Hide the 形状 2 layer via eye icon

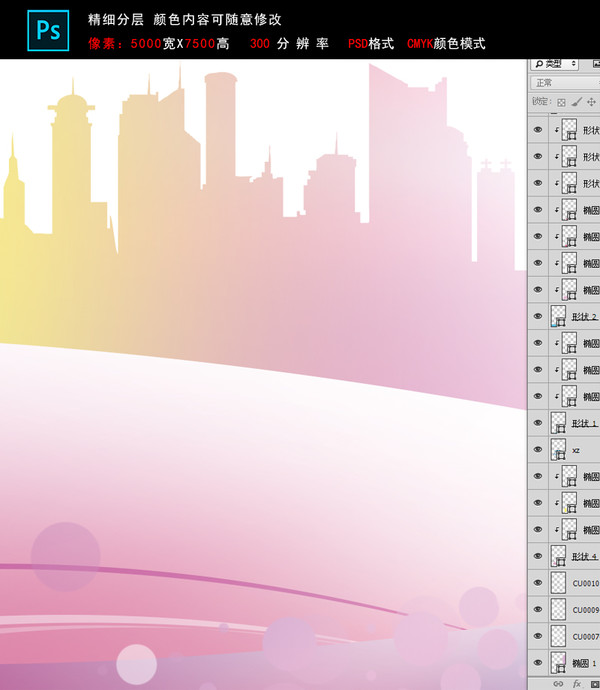(x=537, y=316)
